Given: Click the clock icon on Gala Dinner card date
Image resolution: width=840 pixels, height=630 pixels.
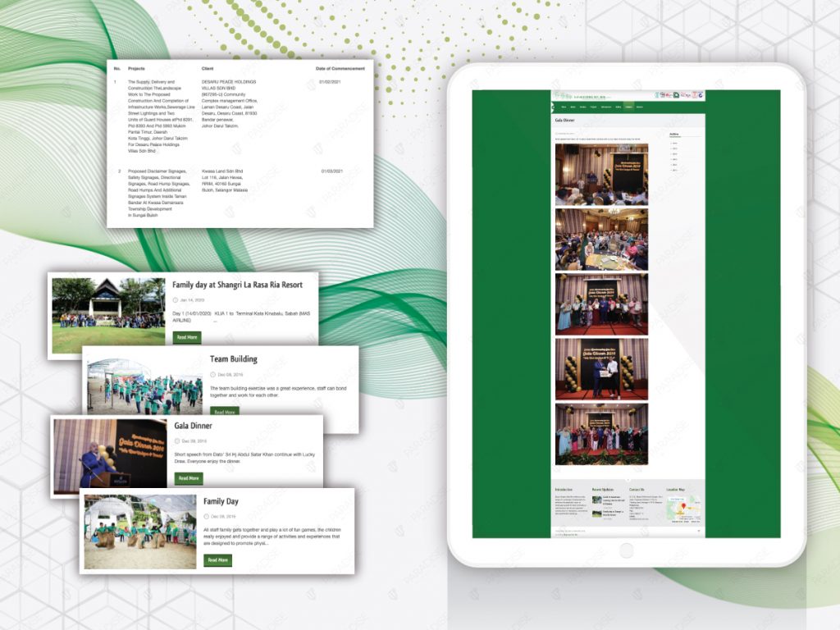Looking at the screenshot, I should 177,441.
